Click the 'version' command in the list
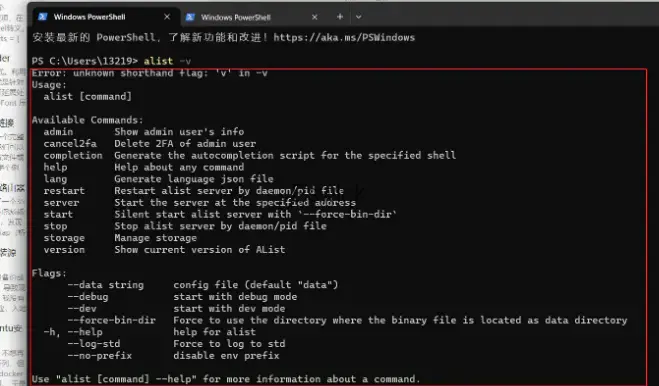 click(x=64, y=250)
